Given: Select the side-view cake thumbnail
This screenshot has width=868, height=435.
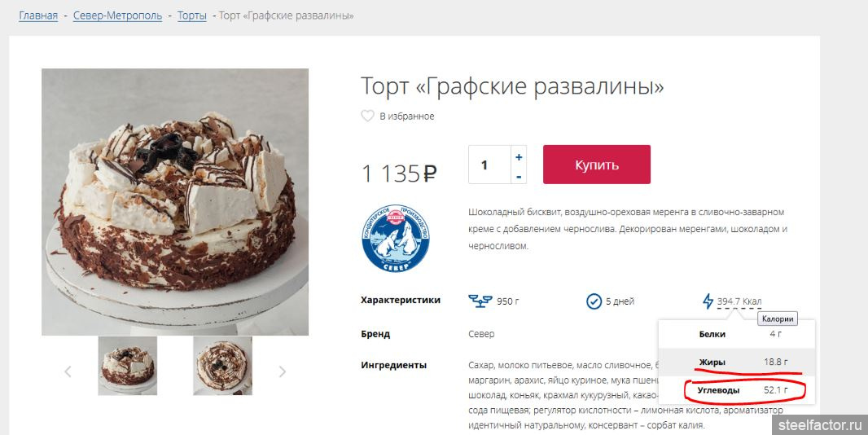Looking at the screenshot, I should (128, 366).
